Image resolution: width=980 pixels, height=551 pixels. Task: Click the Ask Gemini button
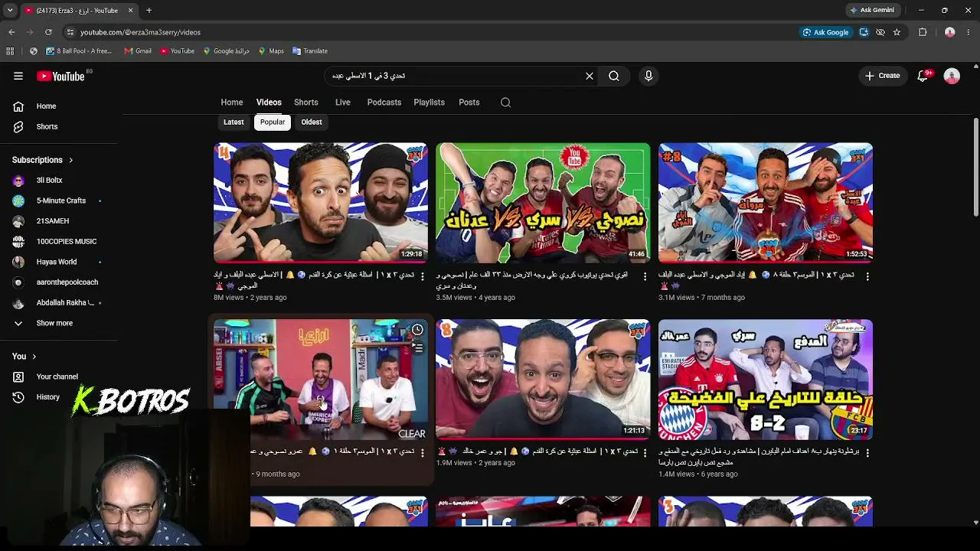click(872, 11)
